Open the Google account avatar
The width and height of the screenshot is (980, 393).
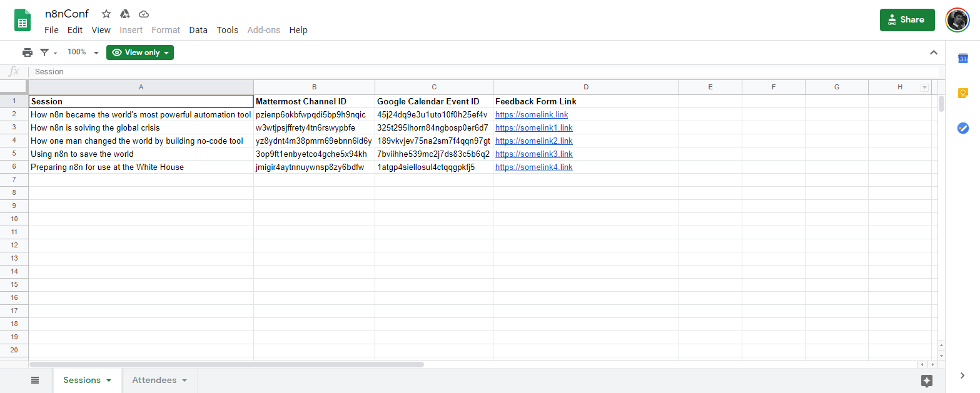coord(957,20)
